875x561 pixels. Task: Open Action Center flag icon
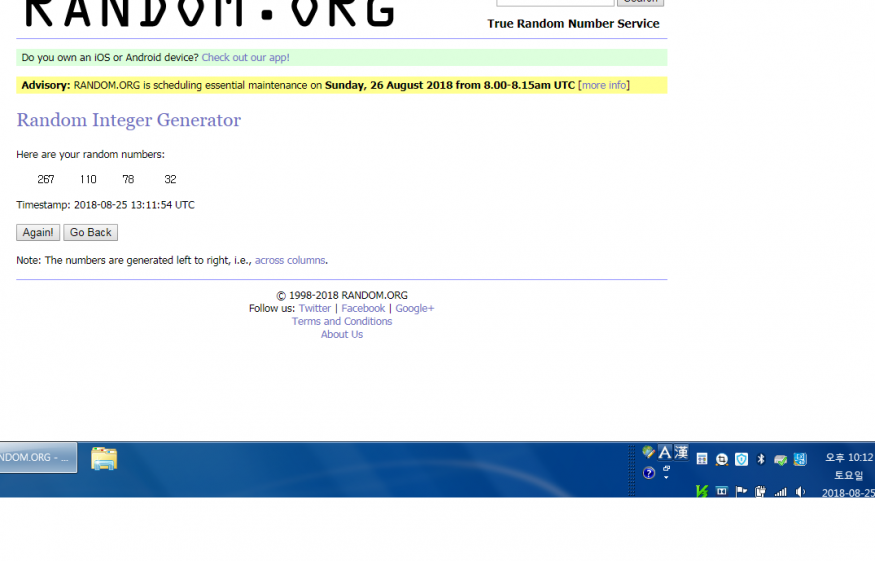[741, 491]
